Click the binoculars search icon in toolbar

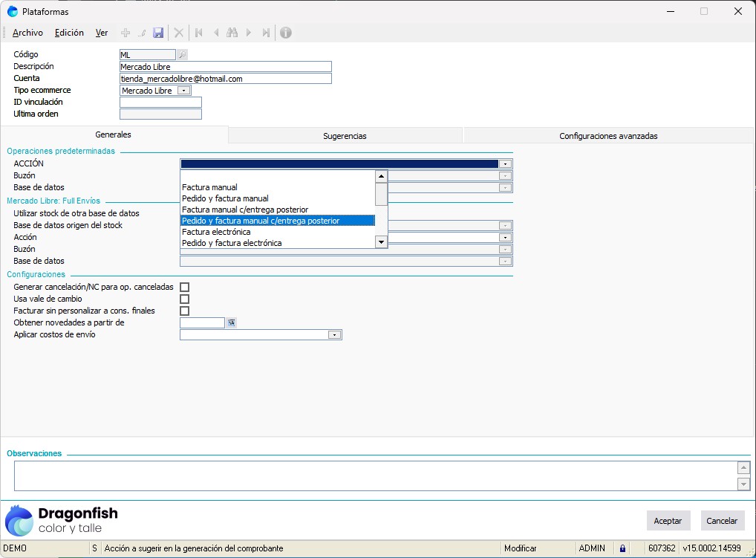pyautogui.click(x=232, y=33)
